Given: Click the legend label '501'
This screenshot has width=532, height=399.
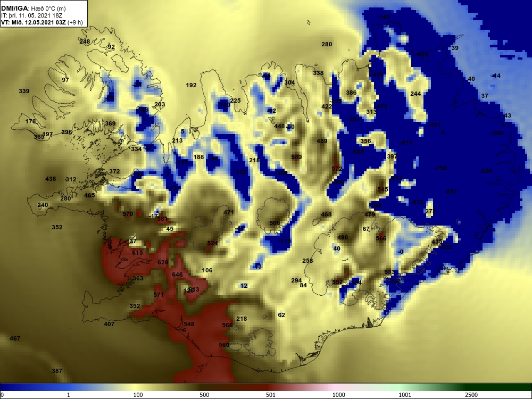Looking at the screenshot, I should (x=270, y=395).
